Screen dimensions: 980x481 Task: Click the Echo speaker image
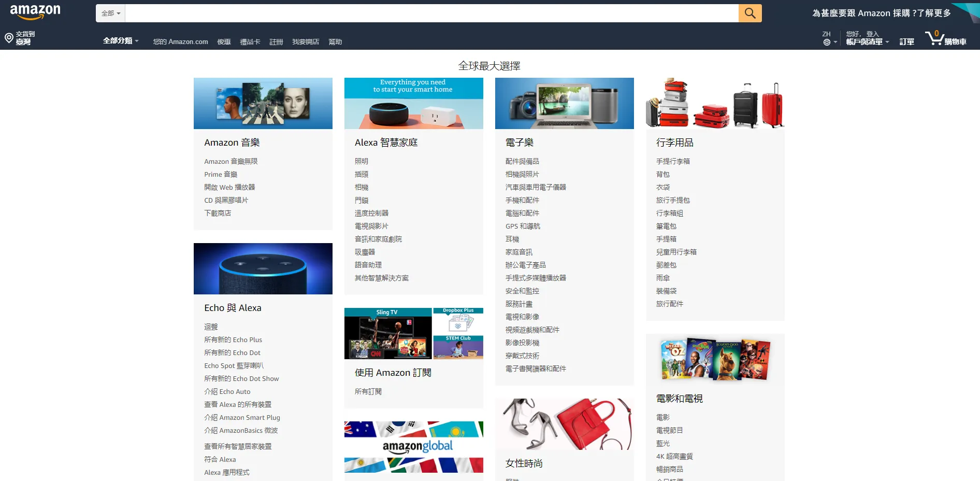coord(263,268)
